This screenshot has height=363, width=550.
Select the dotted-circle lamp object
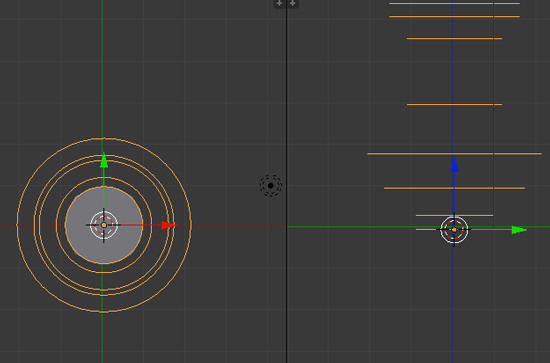[270, 186]
